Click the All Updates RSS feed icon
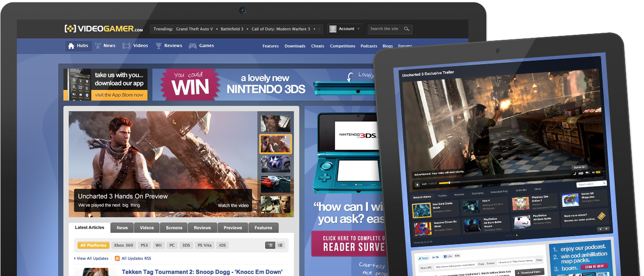The height and width of the screenshot is (276, 644). (117, 259)
